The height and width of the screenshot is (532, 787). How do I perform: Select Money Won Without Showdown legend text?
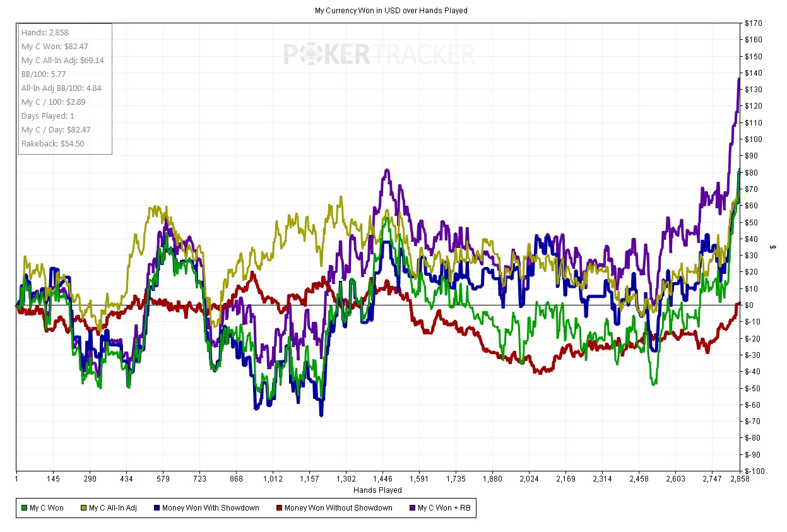[338, 508]
